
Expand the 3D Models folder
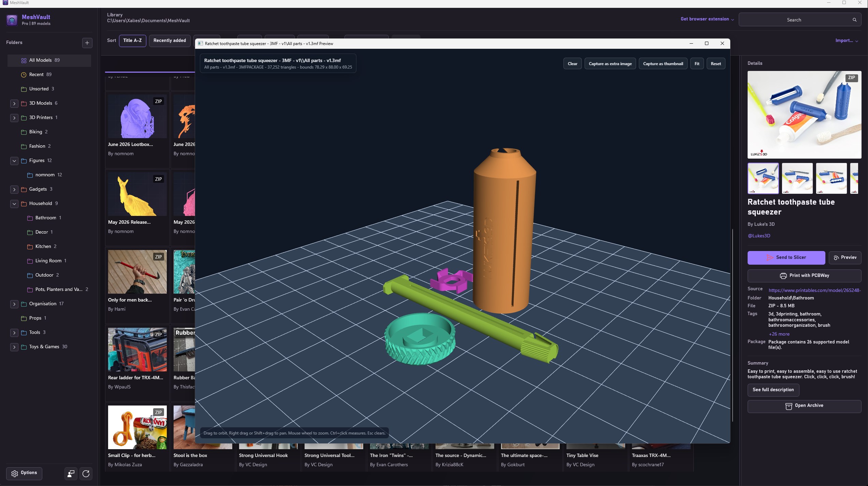(x=14, y=103)
